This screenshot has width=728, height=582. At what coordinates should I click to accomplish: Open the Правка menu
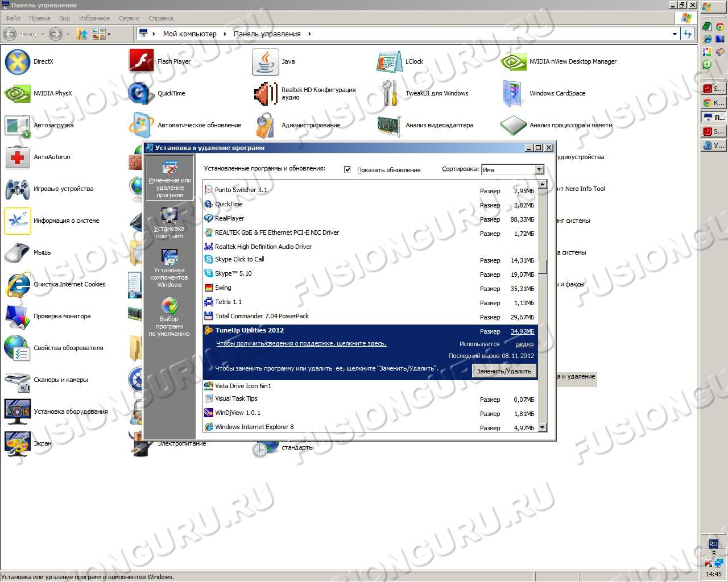coord(40,18)
